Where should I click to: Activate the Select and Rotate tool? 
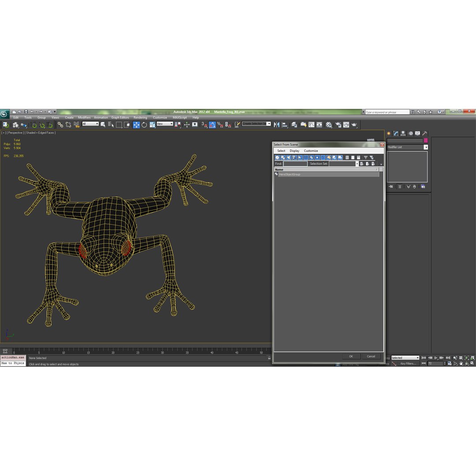(x=144, y=124)
